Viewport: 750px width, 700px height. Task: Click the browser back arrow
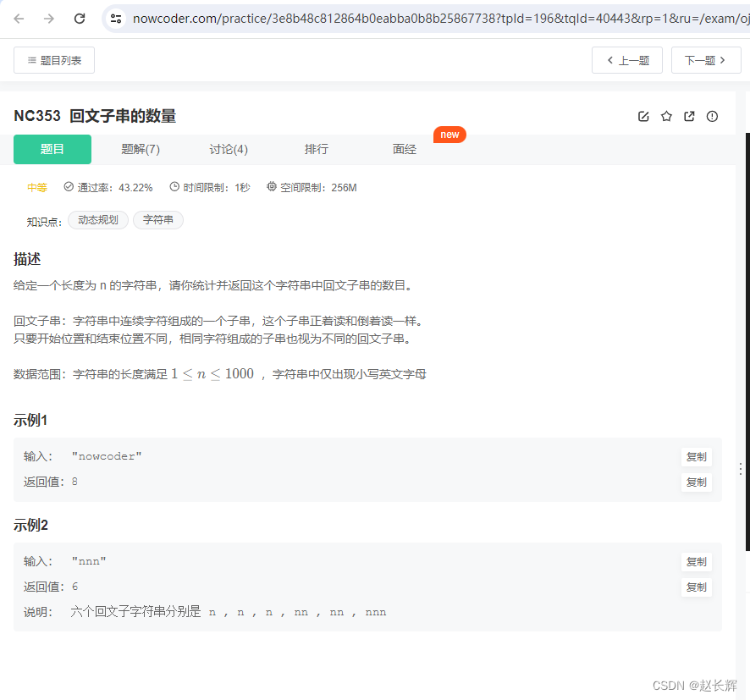coord(19,18)
